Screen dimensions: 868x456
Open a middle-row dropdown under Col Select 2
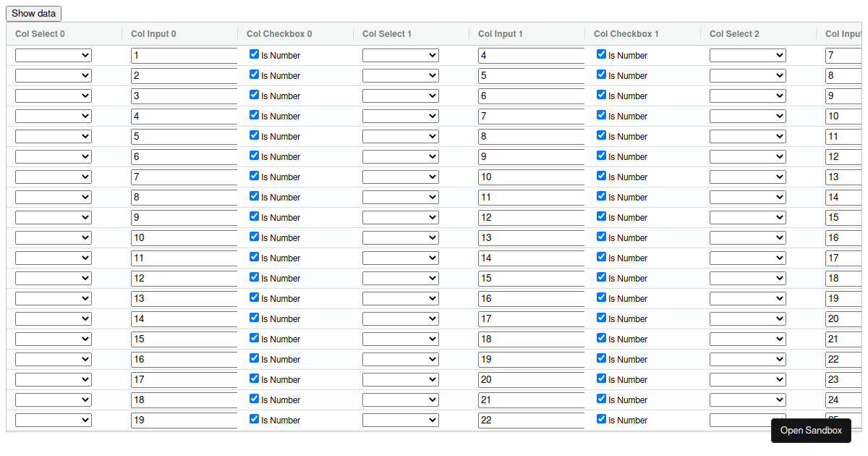(747, 237)
